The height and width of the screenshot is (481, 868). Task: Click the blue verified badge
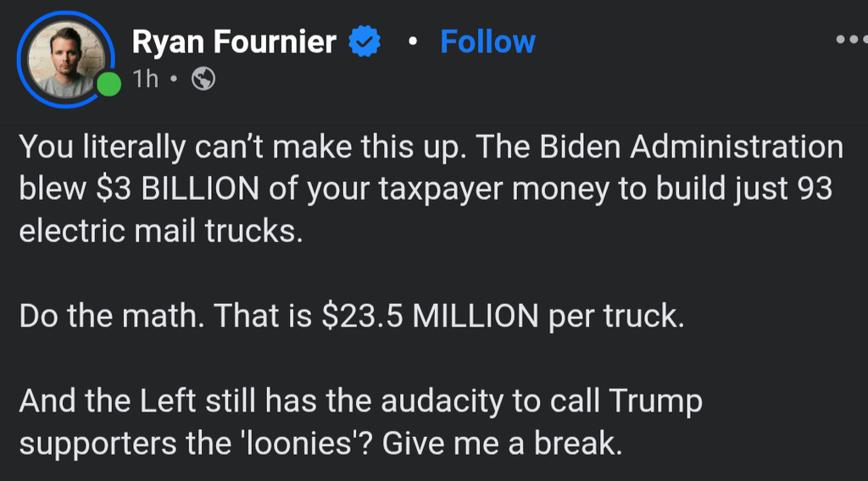(365, 41)
